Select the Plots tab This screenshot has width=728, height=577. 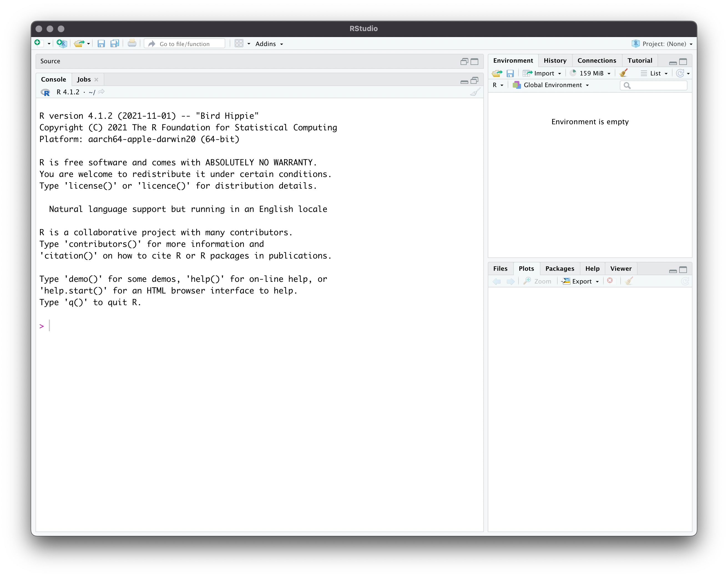click(x=526, y=269)
